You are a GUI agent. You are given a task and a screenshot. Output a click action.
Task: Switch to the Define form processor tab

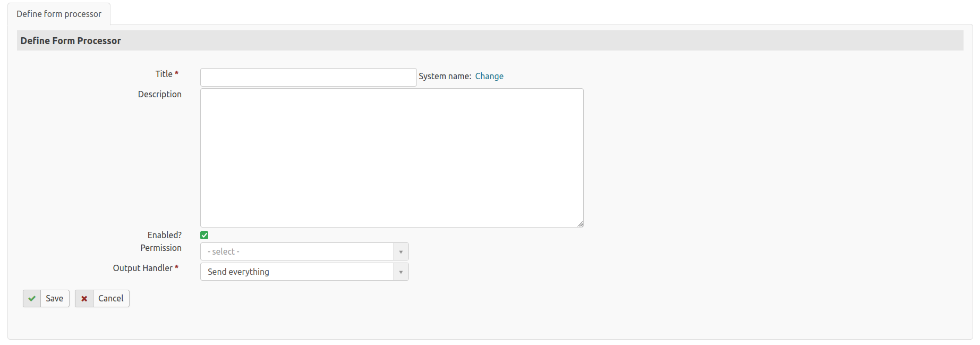pos(59,14)
